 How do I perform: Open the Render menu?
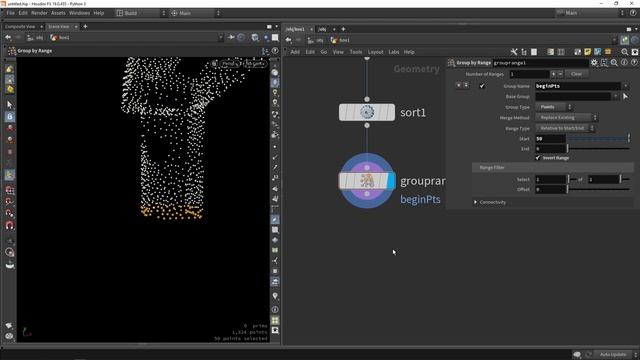[39, 13]
